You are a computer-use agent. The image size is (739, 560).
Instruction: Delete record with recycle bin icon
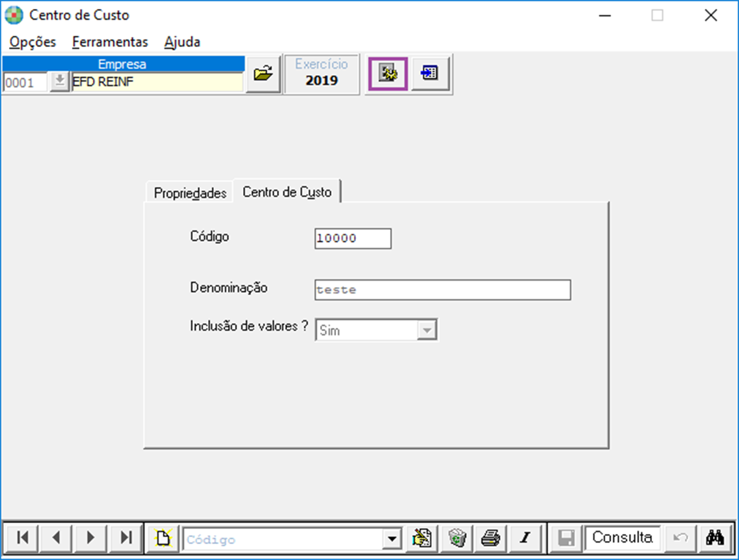click(457, 538)
